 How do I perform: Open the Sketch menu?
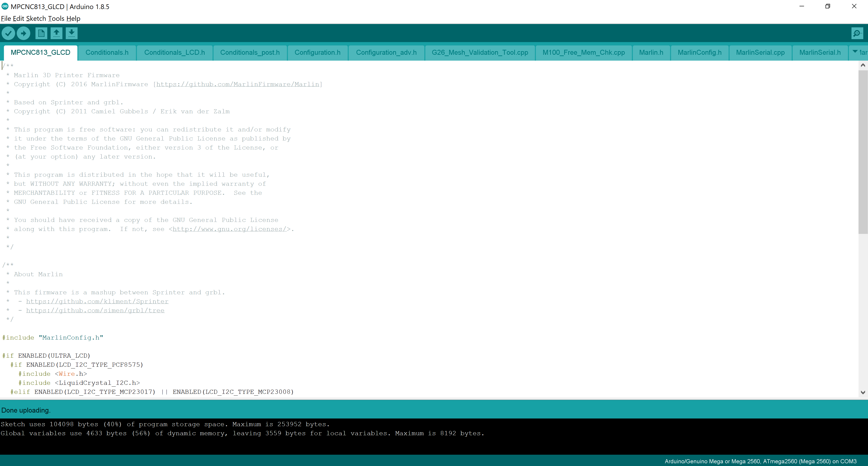(x=36, y=19)
